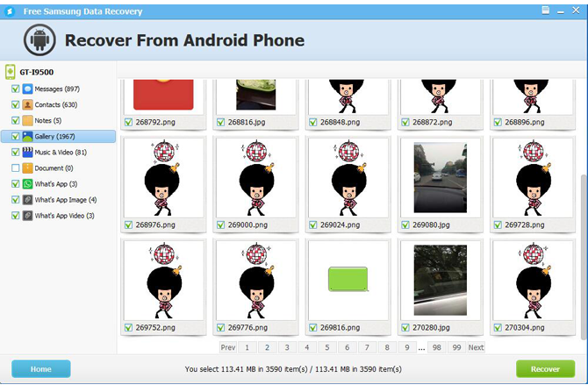Open Music & Video category icon
Viewport: 588px width, 392px height.
pos(28,152)
